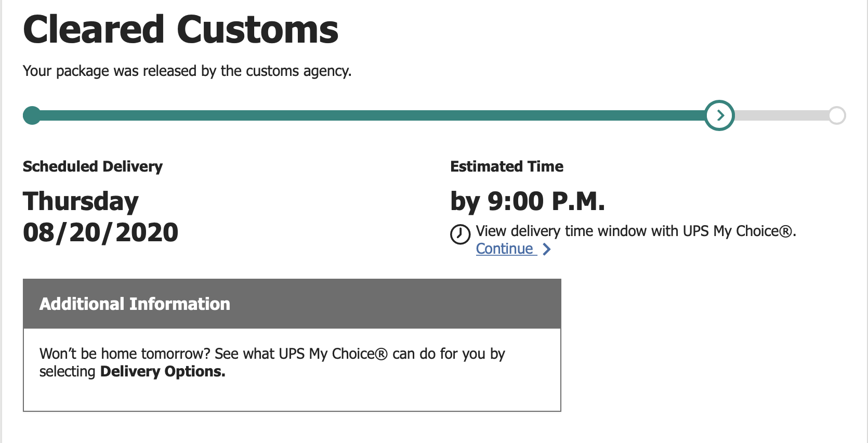This screenshot has height=443, width=868.
Task: Click the blue chevron after Continue
Action: 546,250
